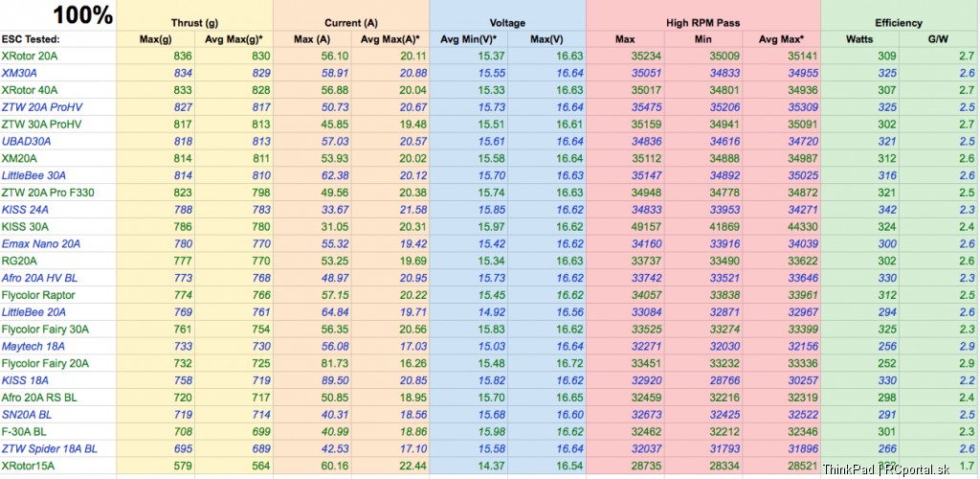The width and height of the screenshot is (980, 479).
Task: Click the 31793 RPM Min value
Action: tap(724, 448)
